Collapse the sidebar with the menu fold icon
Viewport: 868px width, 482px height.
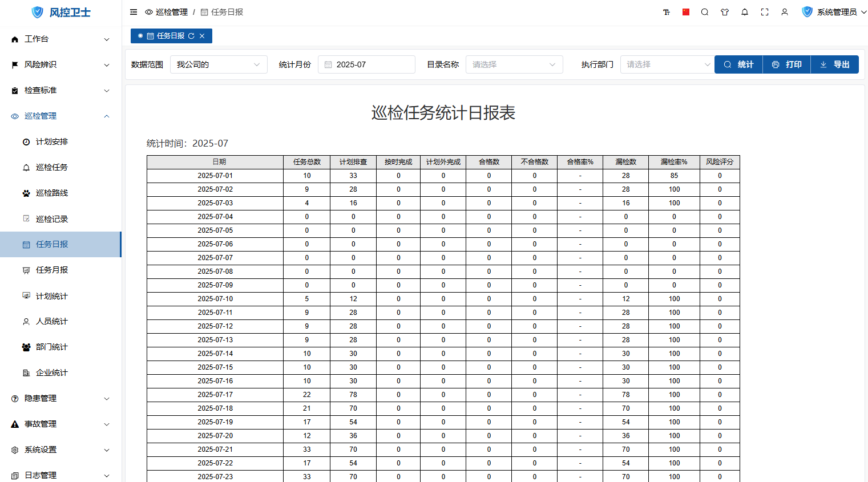coord(134,12)
